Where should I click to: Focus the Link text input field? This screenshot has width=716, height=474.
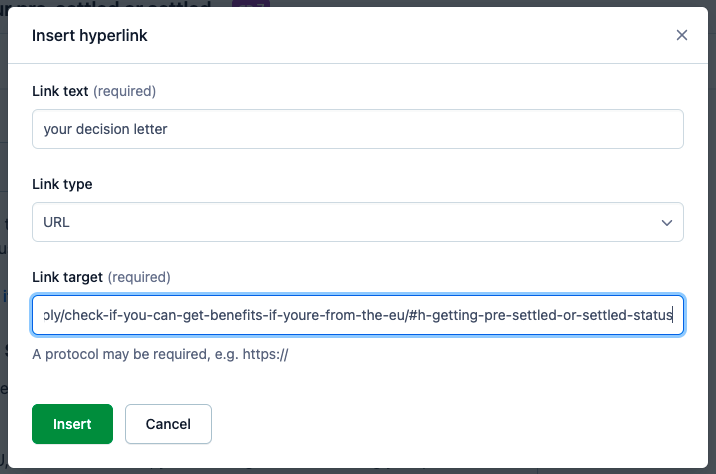(x=357, y=129)
